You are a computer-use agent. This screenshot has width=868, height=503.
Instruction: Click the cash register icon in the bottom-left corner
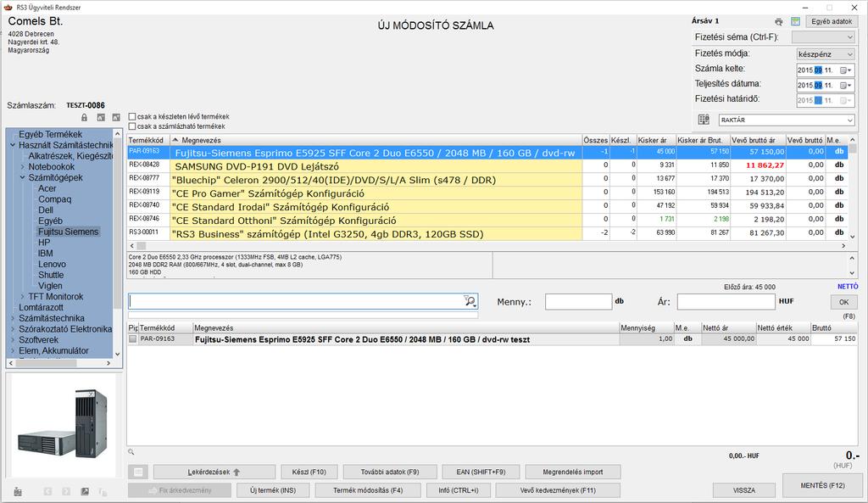pyautogui.click(x=18, y=491)
